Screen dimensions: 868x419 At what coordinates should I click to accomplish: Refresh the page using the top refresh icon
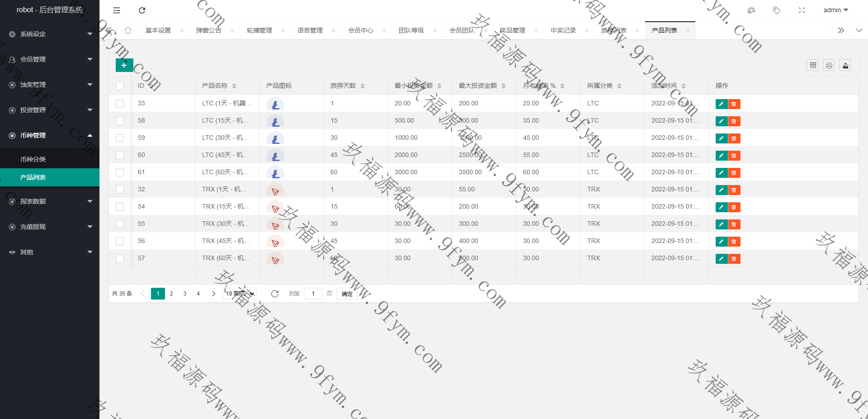tap(142, 10)
